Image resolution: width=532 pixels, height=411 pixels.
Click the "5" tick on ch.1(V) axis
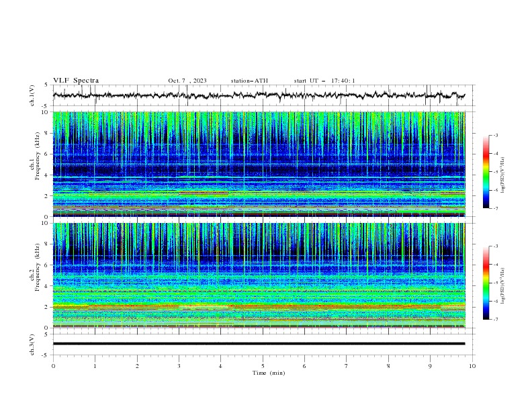click(x=46, y=85)
